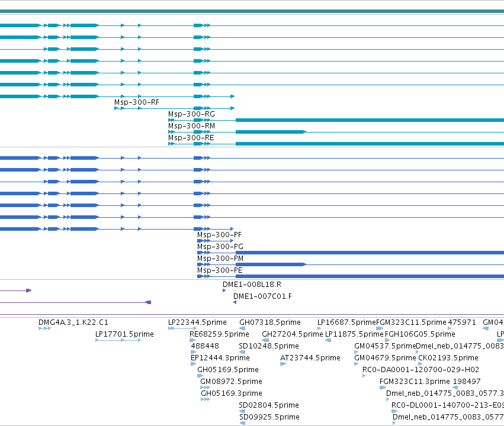The width and height of the screenshot is (504, 426).
Task: Click the arrow glyph under SD09925.5prime
Action: coord(243,423)
